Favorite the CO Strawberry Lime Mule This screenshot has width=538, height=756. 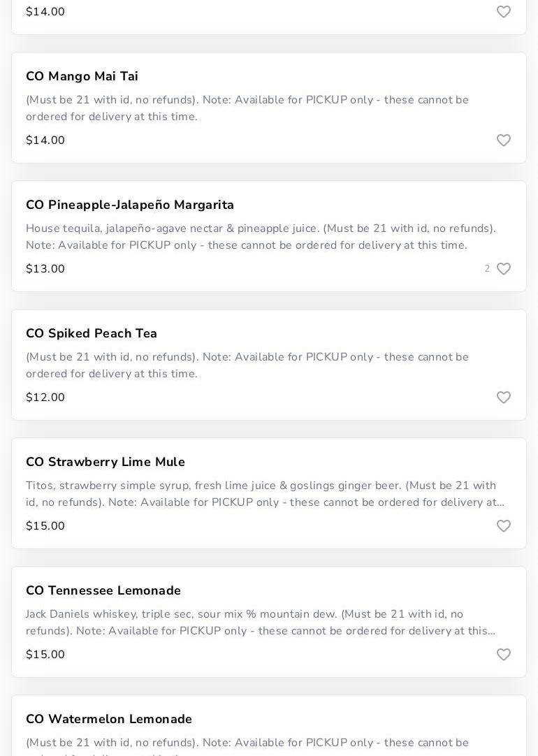[x=504, y=526]
